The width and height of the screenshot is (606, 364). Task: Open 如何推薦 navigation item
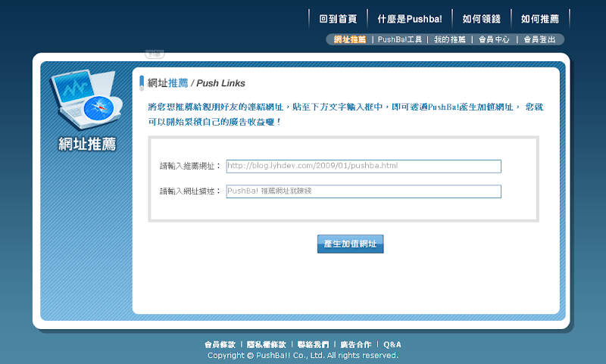tap(540, 19)
